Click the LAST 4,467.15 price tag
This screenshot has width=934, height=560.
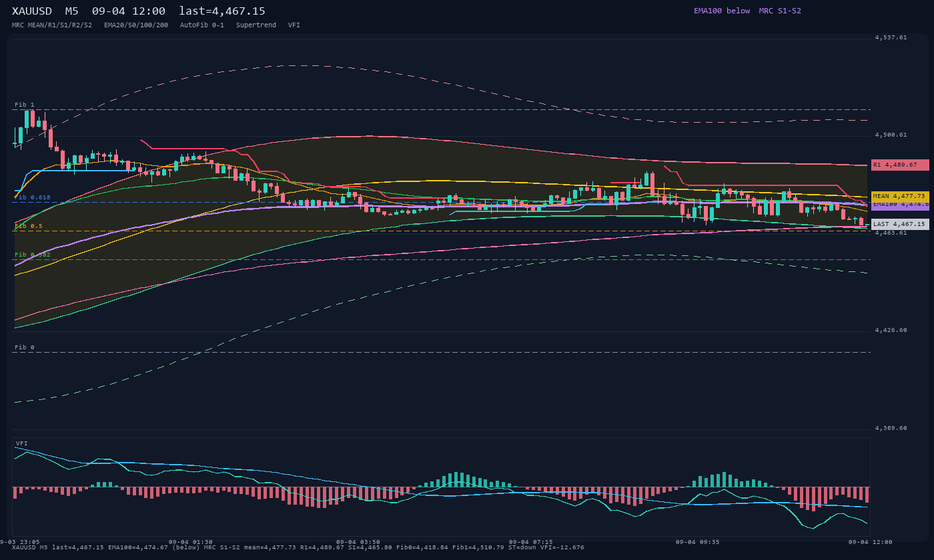(900, 225)
